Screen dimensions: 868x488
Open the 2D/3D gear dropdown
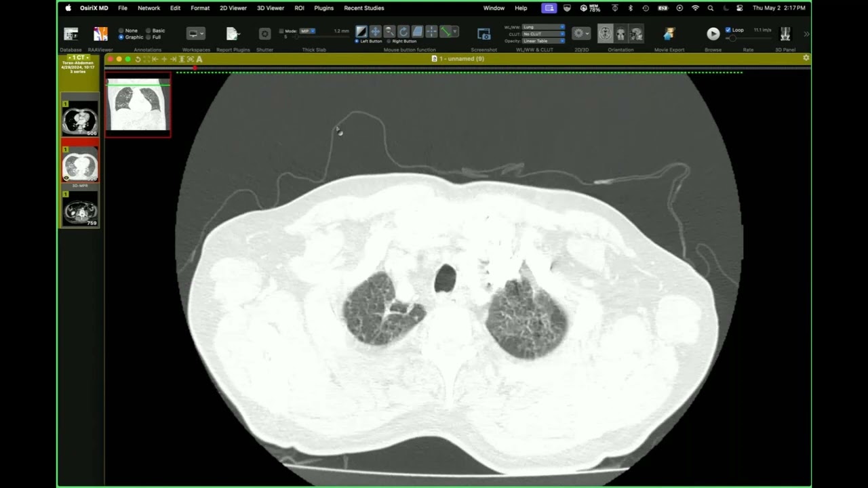(x=581, y=33)
